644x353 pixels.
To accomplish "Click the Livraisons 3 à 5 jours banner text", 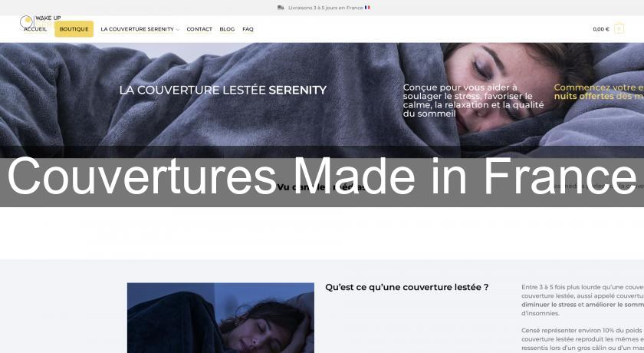I will click(x=326, y=8).
